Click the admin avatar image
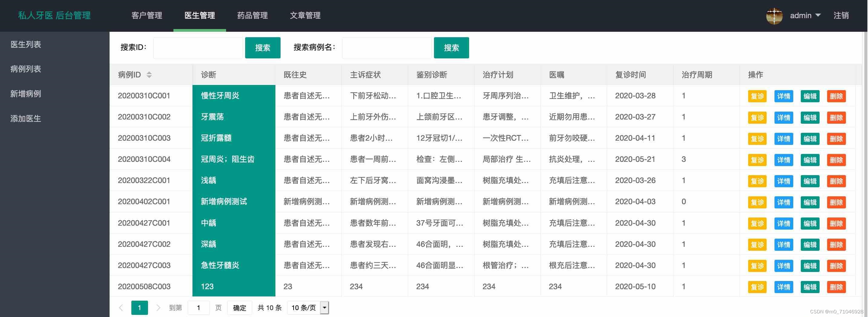The image size is (868, 317). [774, 15]
